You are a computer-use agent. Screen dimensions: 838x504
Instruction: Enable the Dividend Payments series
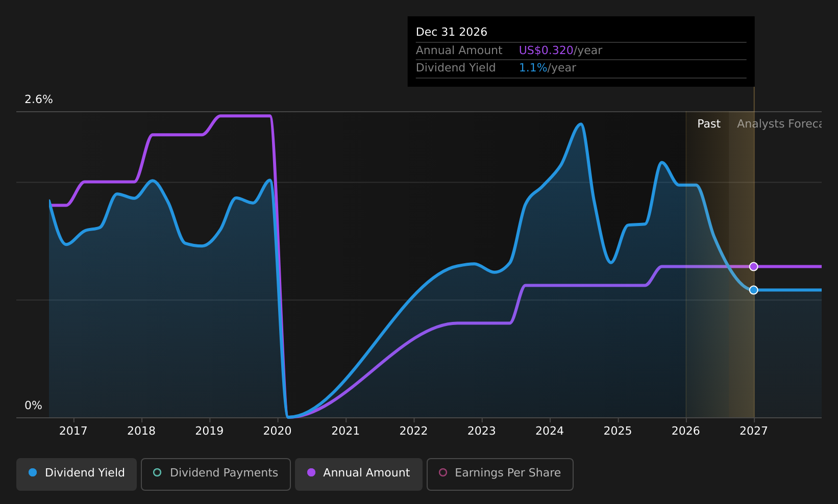tap(216, 474)
